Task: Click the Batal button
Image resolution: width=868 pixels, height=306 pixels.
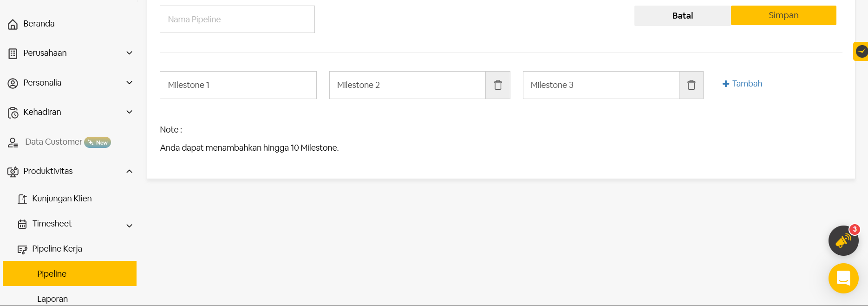Action: coord(683,16)
